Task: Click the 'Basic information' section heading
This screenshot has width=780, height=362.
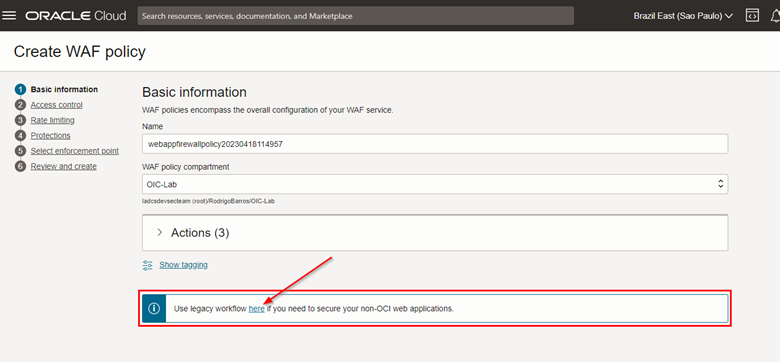Action: coord(194,92)
